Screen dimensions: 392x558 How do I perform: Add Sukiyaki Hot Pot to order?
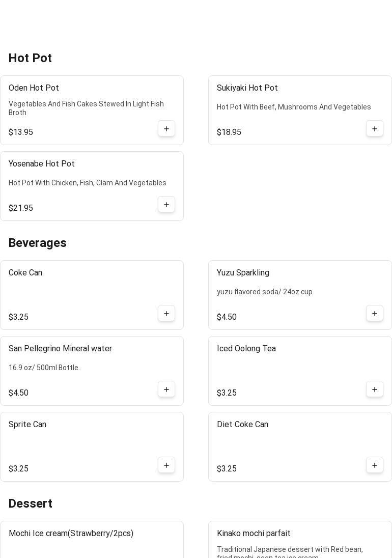tap(375, 129)
